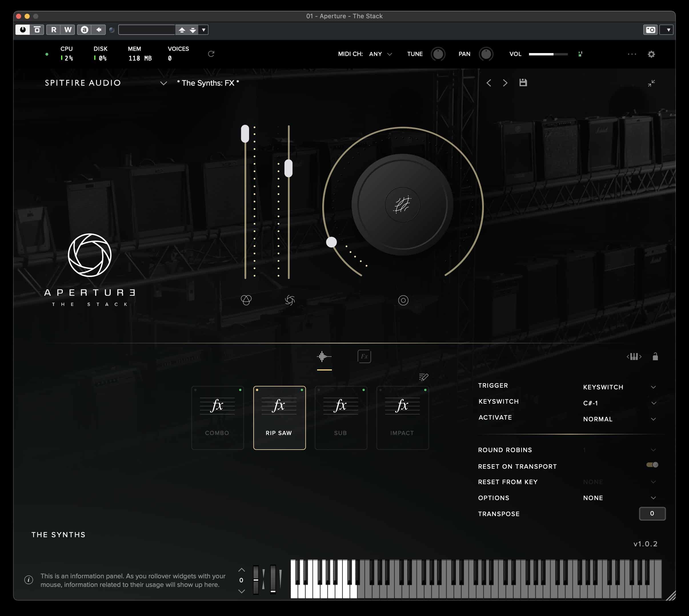689x616 pixels.
Task: Select the COMBO fx technique card
Action: (217, 418)
